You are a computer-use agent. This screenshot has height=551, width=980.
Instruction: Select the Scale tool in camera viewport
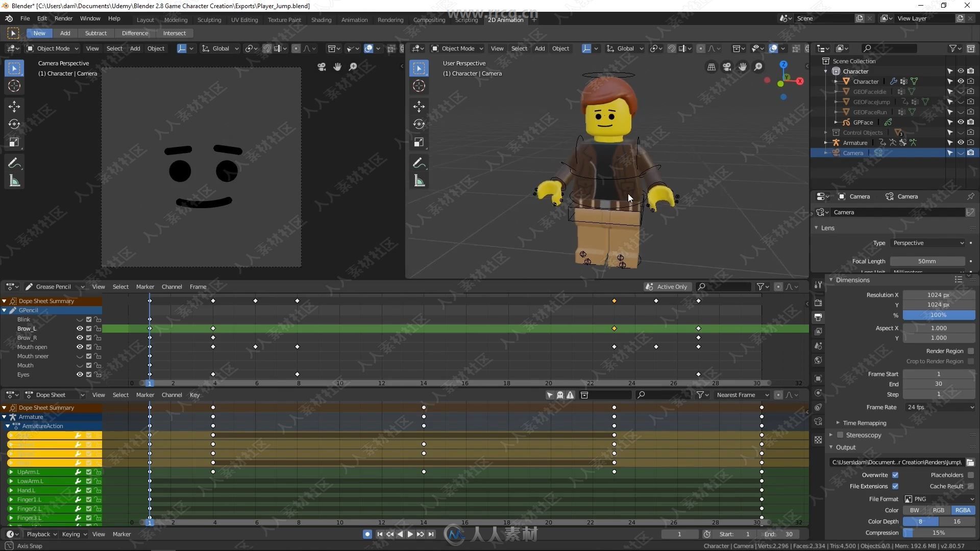point(14,142)
